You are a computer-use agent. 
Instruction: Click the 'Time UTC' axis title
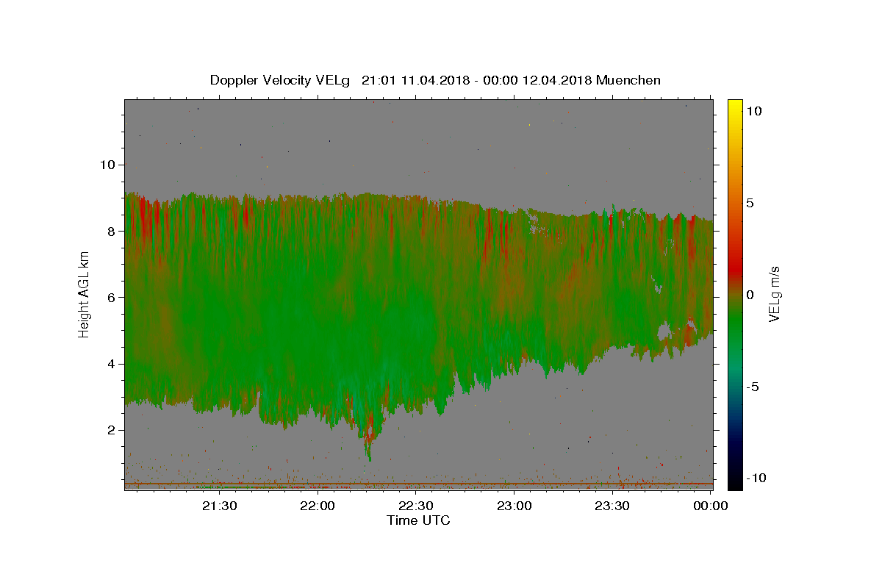click(x=418, y=520)
